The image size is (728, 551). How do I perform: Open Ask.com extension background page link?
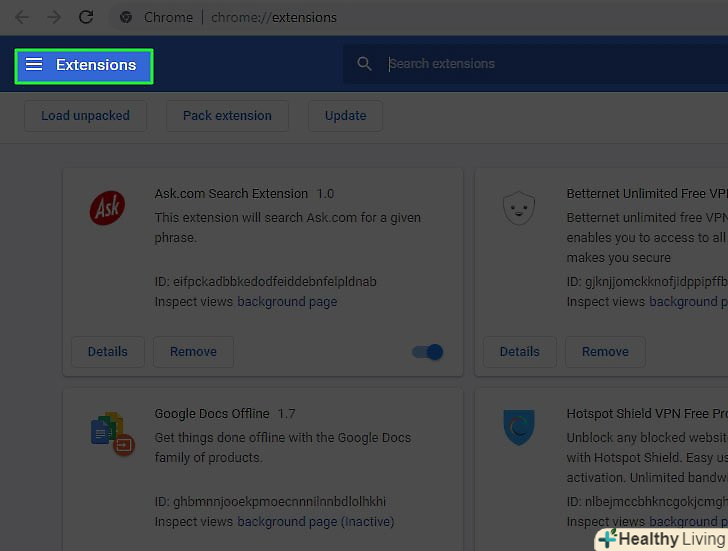(287, 302)
